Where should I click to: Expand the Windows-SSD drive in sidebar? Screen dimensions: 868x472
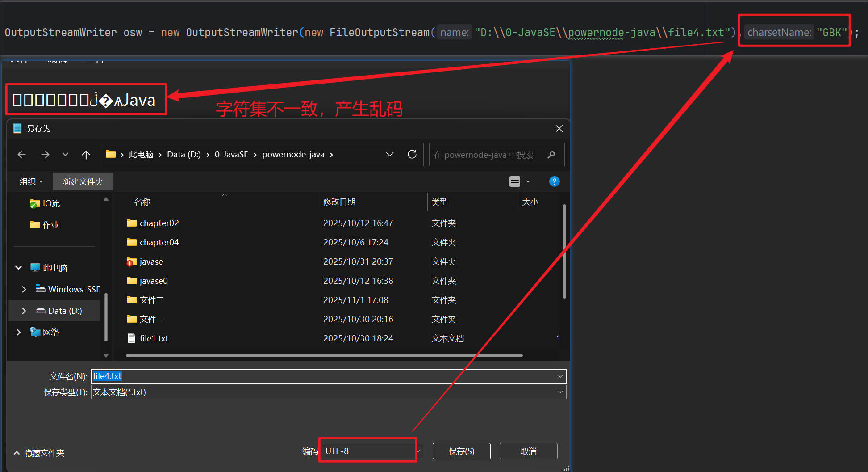tap(24, 289)
